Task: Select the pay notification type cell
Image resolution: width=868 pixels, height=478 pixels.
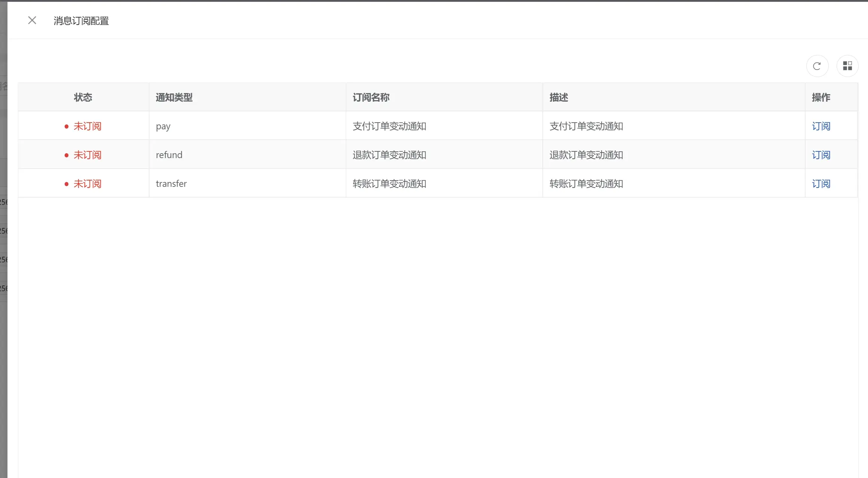Action: [163, 126]
